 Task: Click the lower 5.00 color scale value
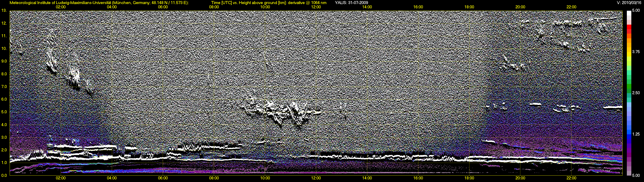click(x=636, y=175)
